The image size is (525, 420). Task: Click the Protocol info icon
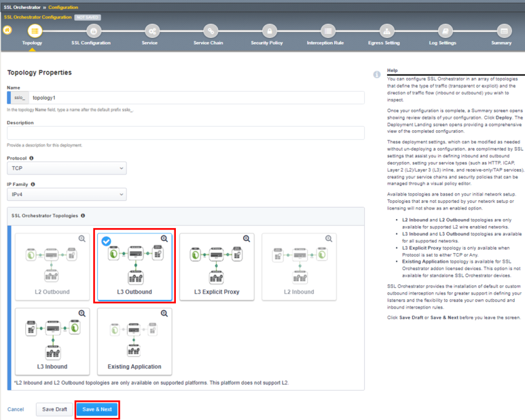tap(31, 158)
